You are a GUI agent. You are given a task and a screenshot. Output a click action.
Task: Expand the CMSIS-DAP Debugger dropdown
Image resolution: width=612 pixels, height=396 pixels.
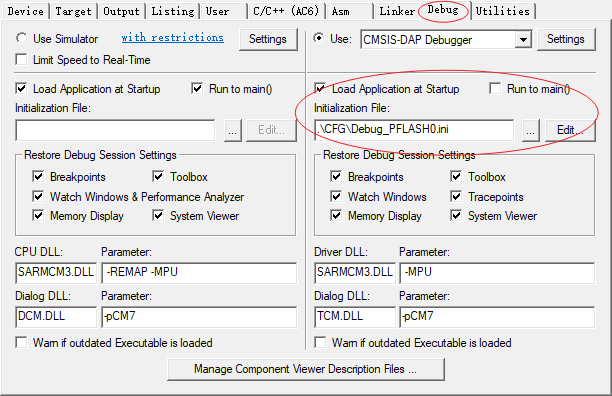(x=523, y=39)
